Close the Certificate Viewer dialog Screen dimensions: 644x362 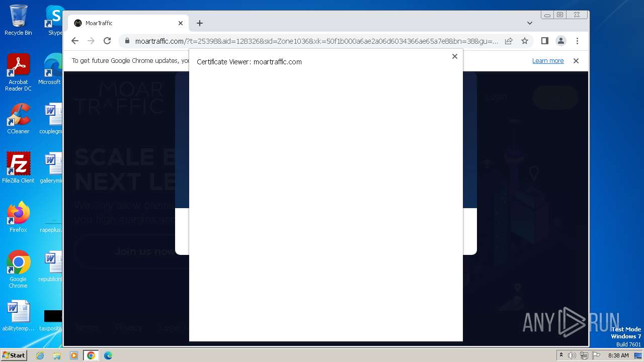click(455, 56)
